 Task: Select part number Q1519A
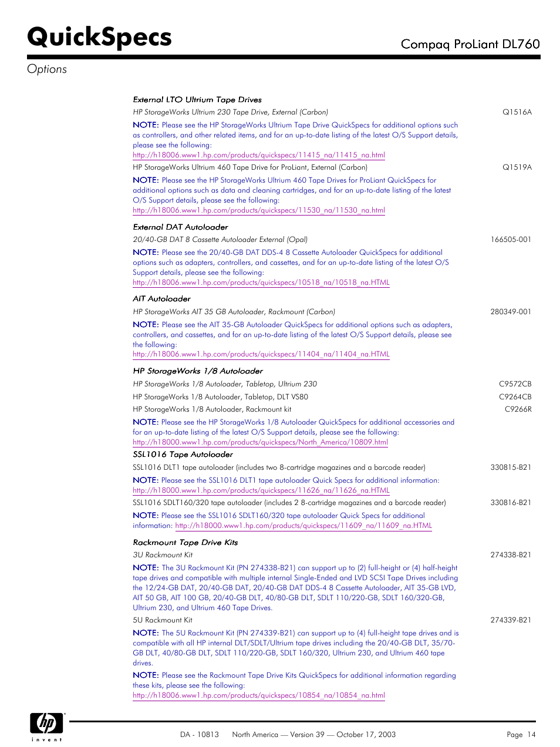point(517,167)
